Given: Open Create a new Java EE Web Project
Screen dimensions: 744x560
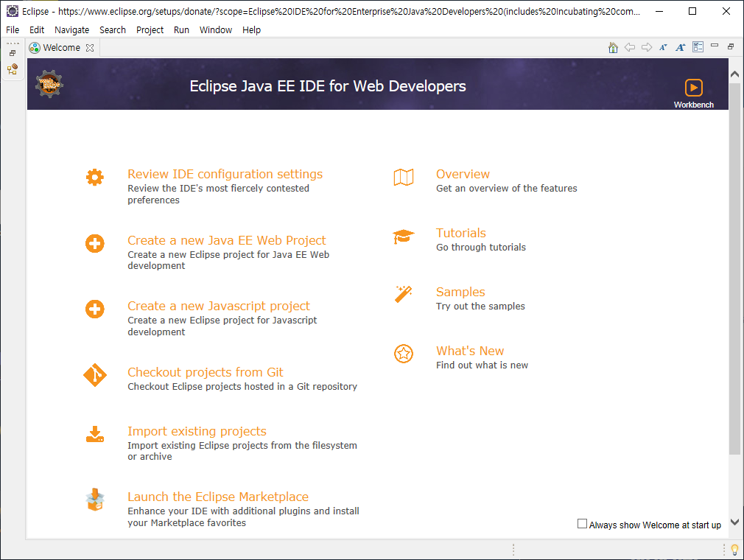Looking at the screenshot, I should tap(227, 240).
